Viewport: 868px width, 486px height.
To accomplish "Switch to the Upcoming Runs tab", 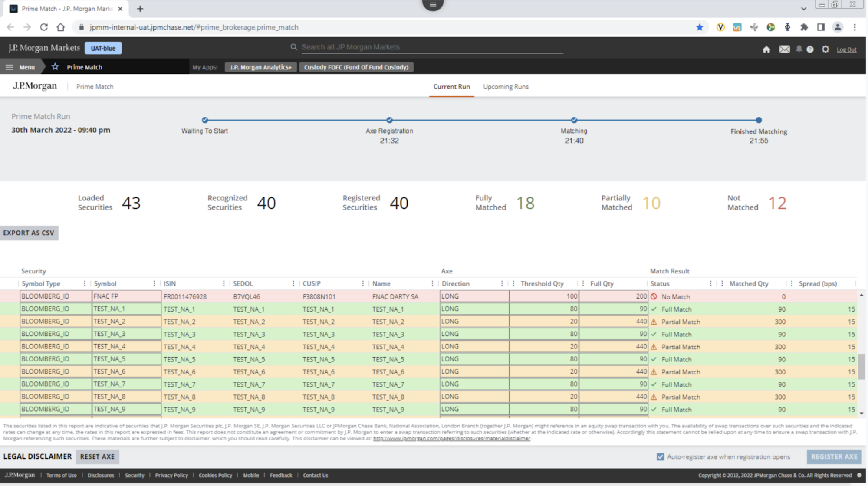I will [506, 86].
